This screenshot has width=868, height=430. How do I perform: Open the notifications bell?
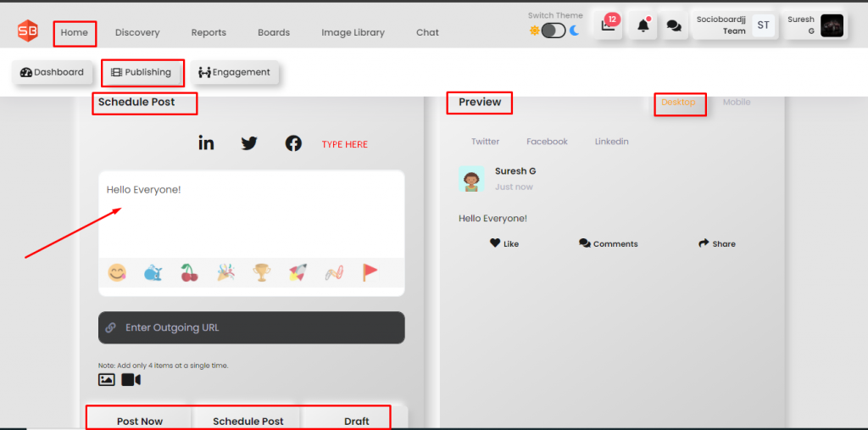pyautogui.click(x=643, y=25)
